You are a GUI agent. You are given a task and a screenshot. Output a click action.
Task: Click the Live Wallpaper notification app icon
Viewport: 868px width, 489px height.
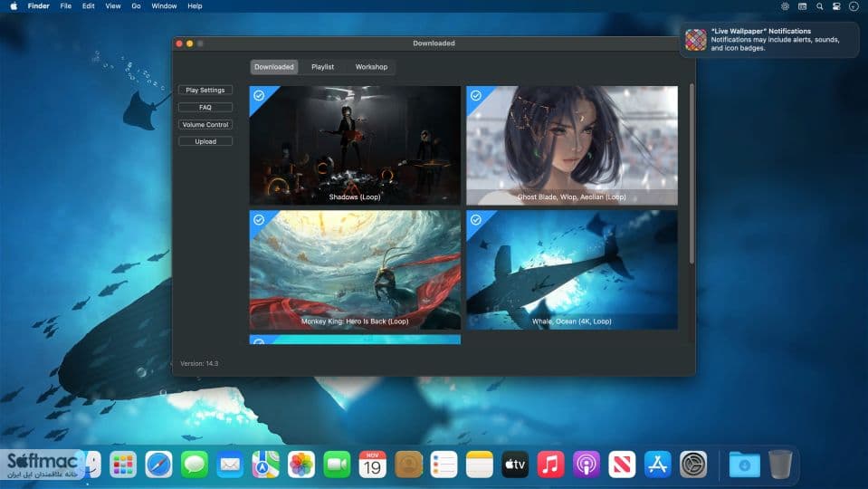click(696, 40)
